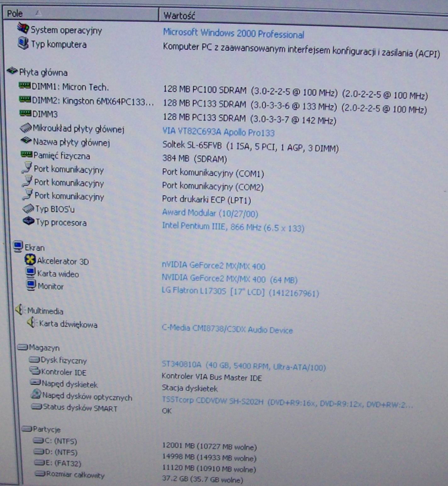Open ST340810A hard disk link
Viewport: 448px width, 486px height.
(244, 366)
